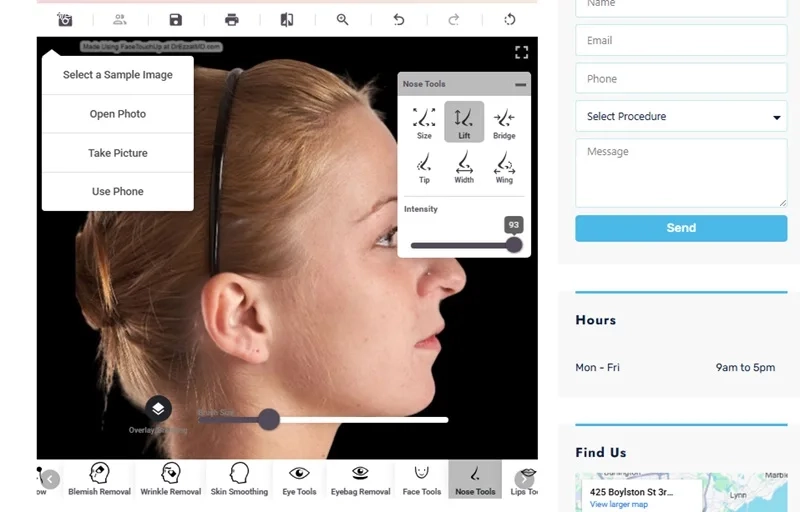Choose Select a Sample Image
Image resolution: width=800 pixels, height=512 pixels.
pyautogui.click(x=118, y=75)
